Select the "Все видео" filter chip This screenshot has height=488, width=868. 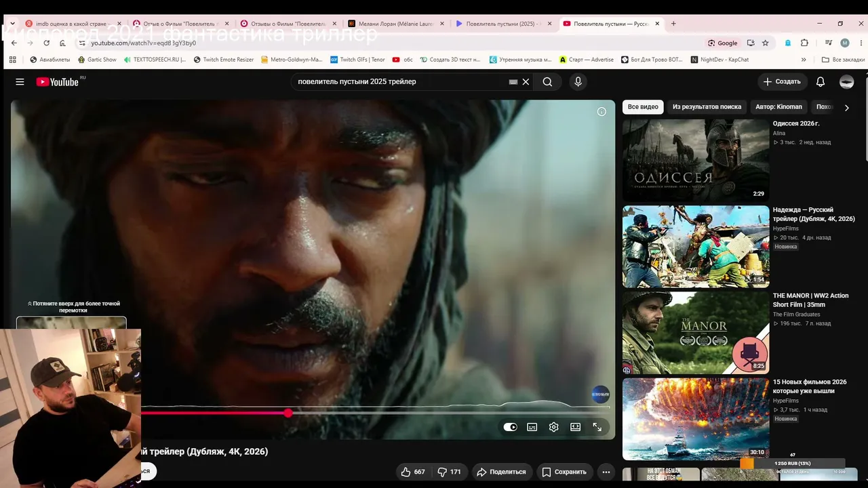[x=643, y=107]
